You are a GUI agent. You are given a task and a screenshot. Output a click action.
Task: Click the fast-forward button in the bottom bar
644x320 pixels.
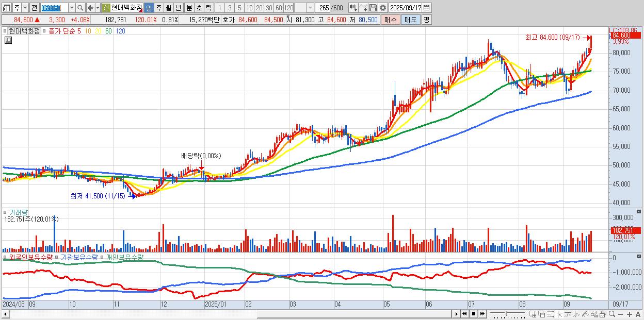coord(482,314)
